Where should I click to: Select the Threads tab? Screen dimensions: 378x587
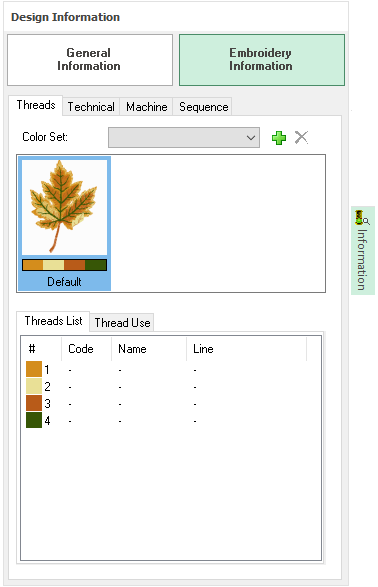coord(36,105)
